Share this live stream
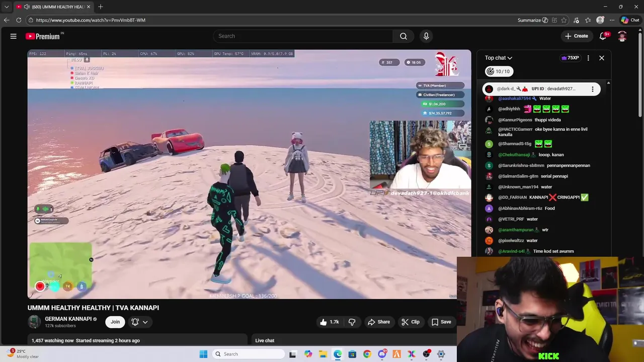The height and width of the screenshot is (362, 644). point(379,322)
